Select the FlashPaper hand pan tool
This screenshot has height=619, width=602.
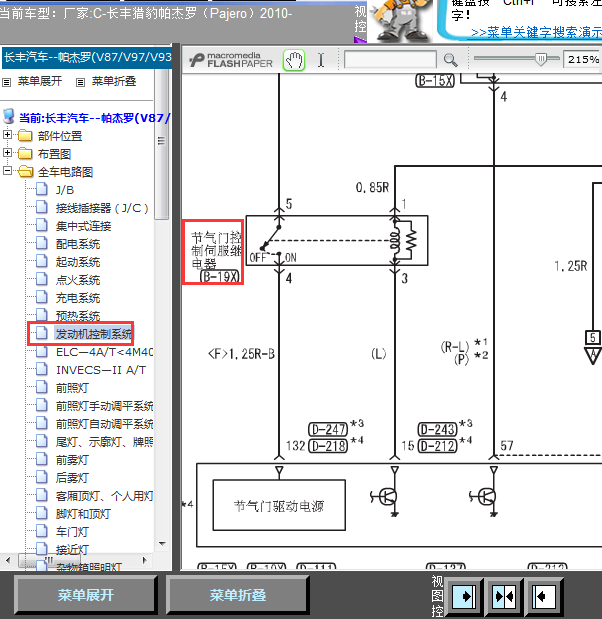(x=294, y=60)
